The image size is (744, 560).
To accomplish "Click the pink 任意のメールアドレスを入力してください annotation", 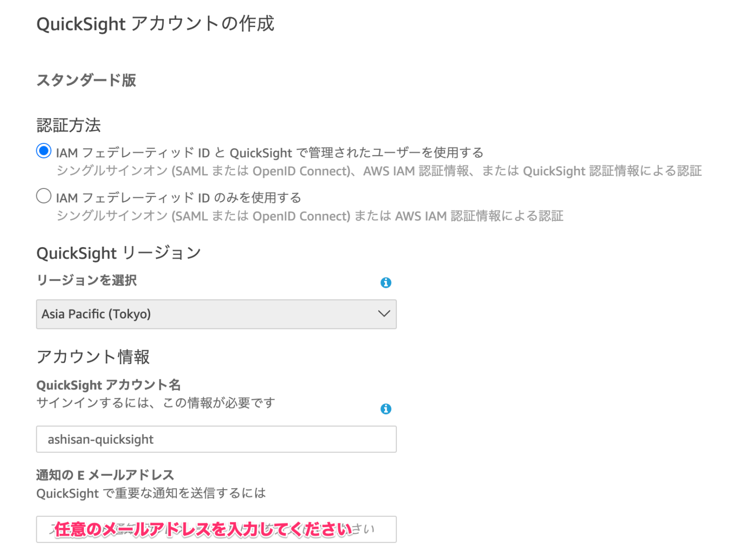I will 203,529.
